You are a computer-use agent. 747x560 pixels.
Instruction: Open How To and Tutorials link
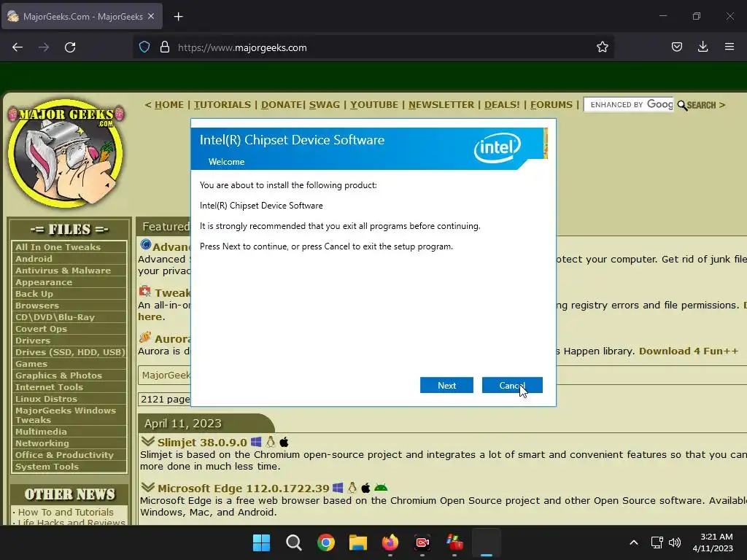point(66,513)
